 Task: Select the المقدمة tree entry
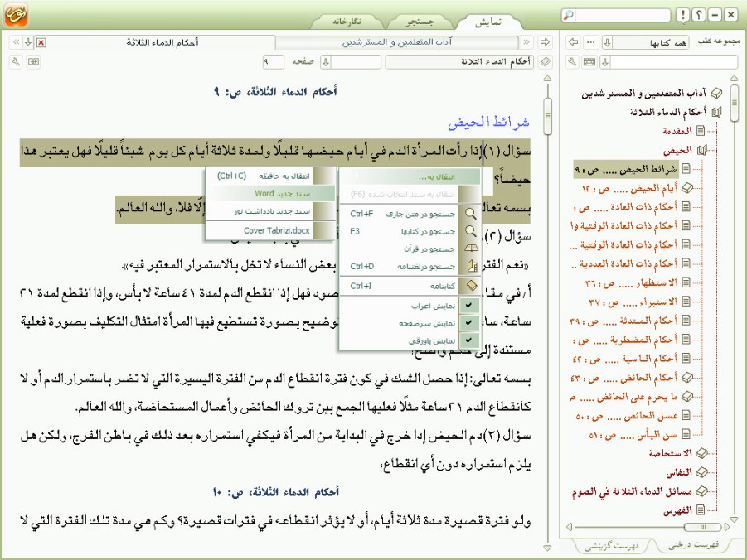click(677, 131)
